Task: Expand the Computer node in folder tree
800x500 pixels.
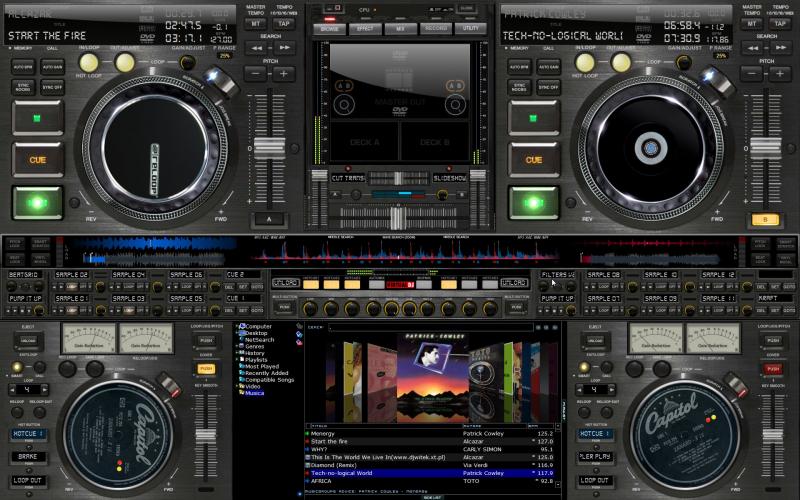Action: [x=235, y=326]
